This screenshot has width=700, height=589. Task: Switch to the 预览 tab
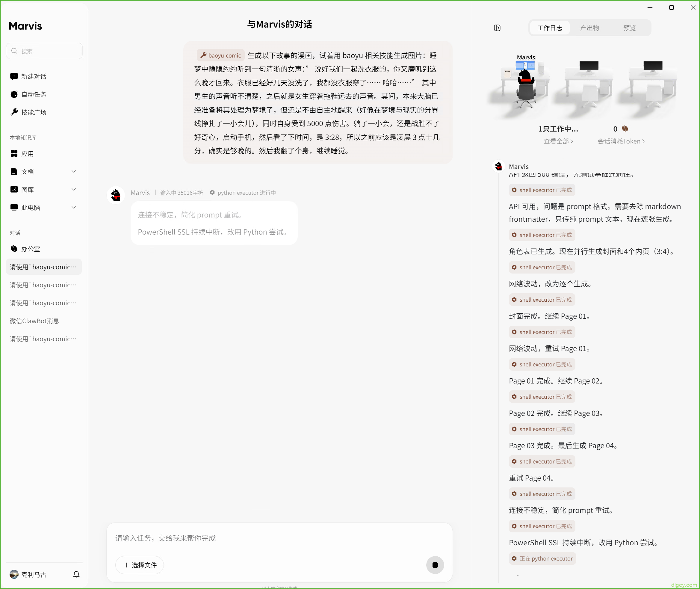(x=630, y=28)
